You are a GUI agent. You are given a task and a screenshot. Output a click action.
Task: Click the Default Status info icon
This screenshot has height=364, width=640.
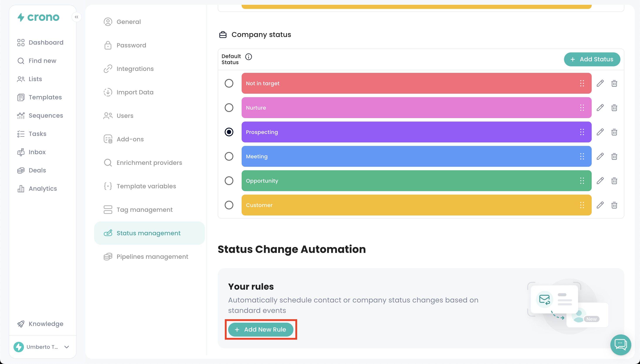point(248,57)
